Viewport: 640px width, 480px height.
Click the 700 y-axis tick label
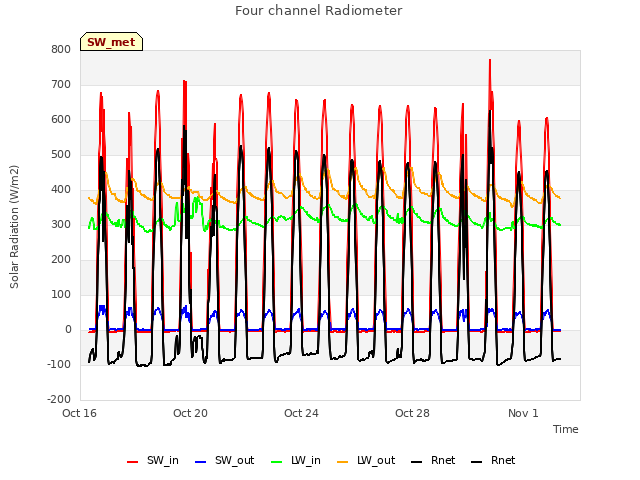(x=61, y=84)
